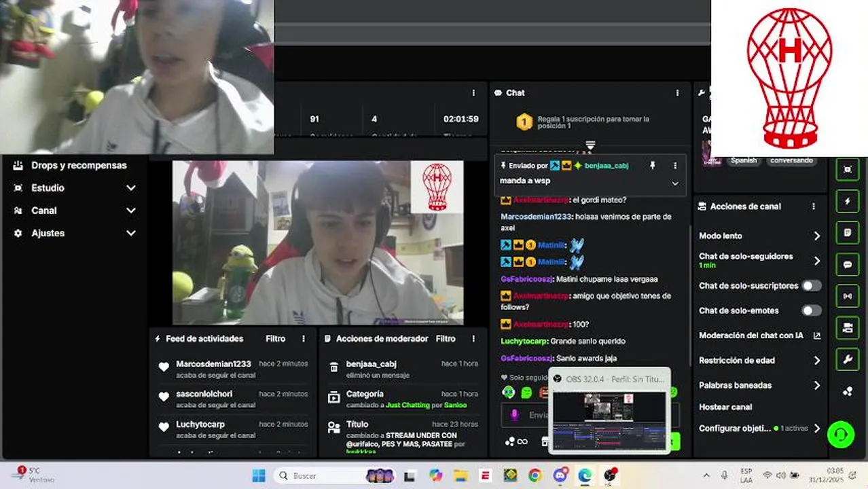Click the first green emote below chat
Image resolution: width=868 pixels, height=489 pixels.
click(x=508, y=392)
